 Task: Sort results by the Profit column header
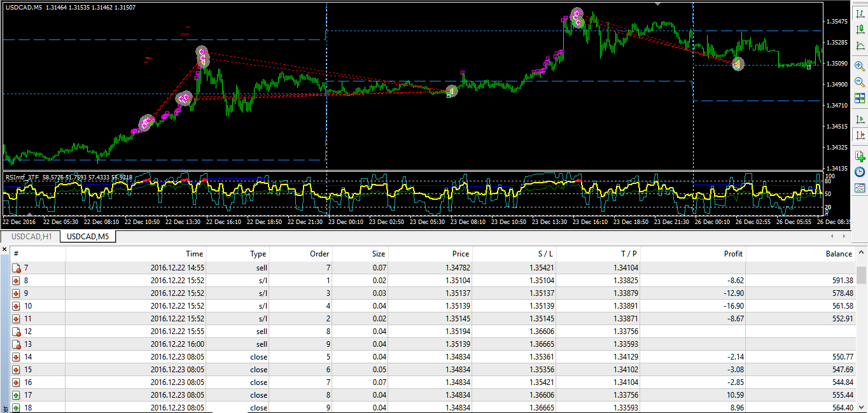point(733,253)
